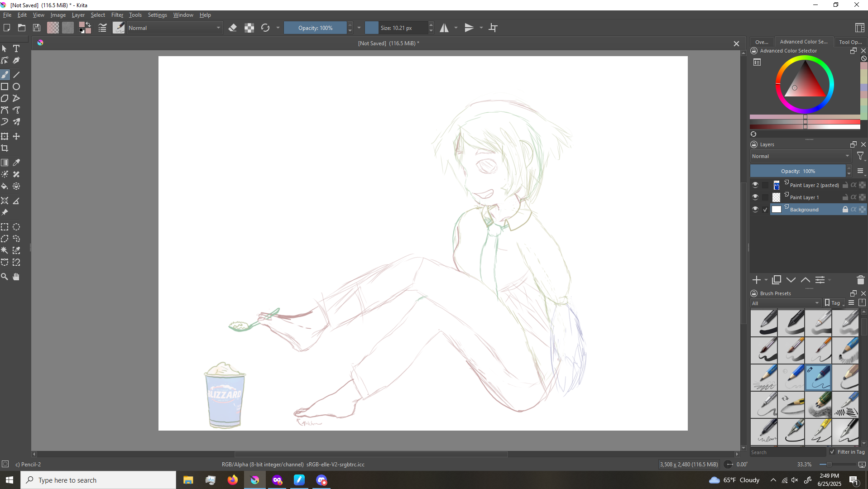Open layer blending mode Normal dropdown
Image resolution: width=868 pixels, height=489 pixels.
(x=801, y=156)
